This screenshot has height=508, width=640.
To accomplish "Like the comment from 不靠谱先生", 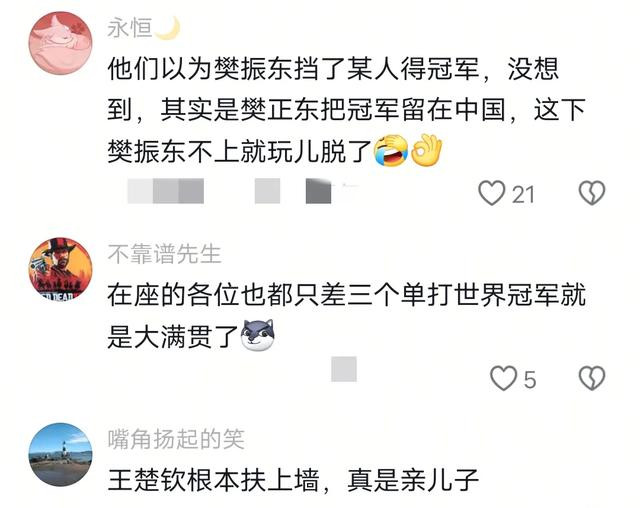I will point(503,378).
